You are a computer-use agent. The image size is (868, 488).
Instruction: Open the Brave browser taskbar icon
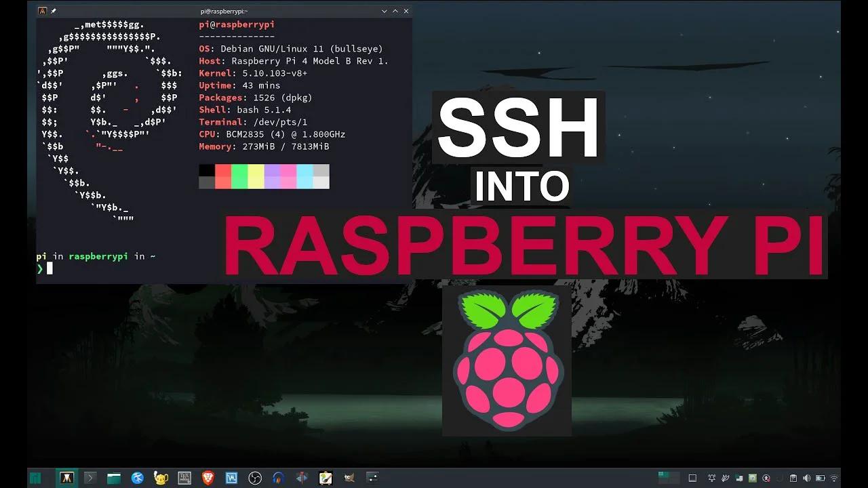pos(208,478)
